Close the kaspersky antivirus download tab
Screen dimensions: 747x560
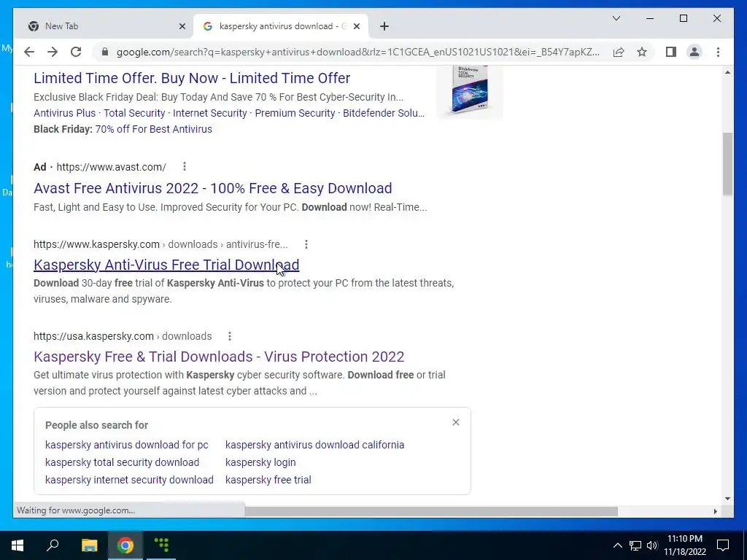[356, 27]
